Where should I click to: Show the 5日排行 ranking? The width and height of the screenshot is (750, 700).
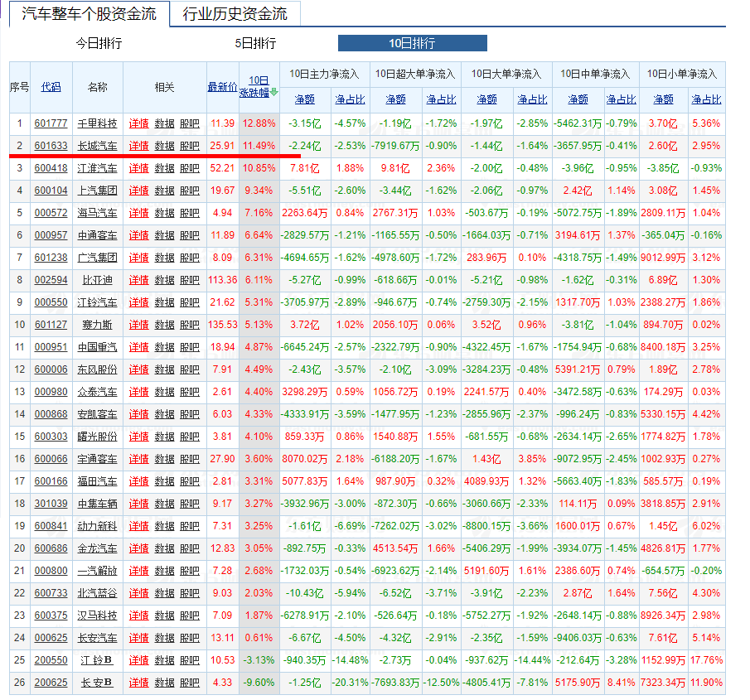point(255,44)
